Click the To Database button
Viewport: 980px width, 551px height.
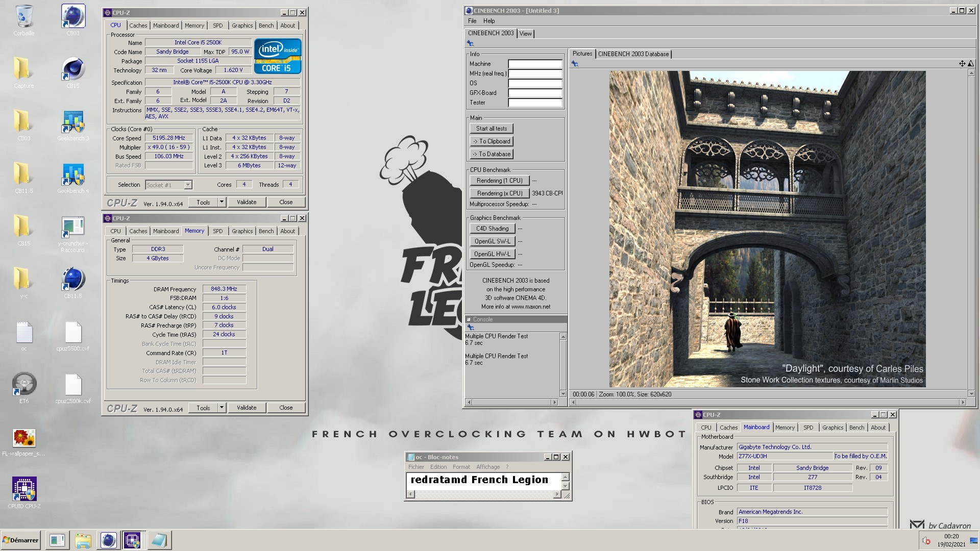pos(492,154)
